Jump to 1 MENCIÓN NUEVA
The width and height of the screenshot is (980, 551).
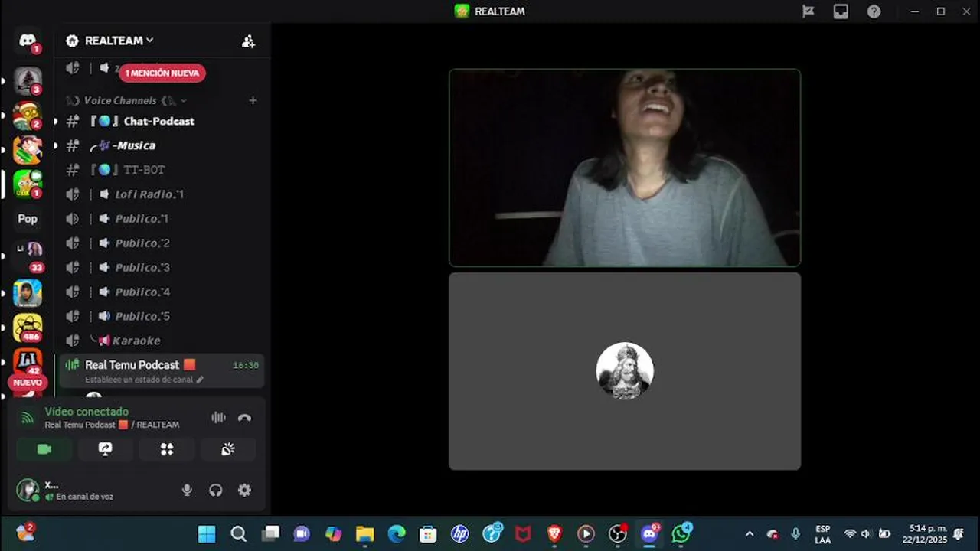click(x=162, y=73)
